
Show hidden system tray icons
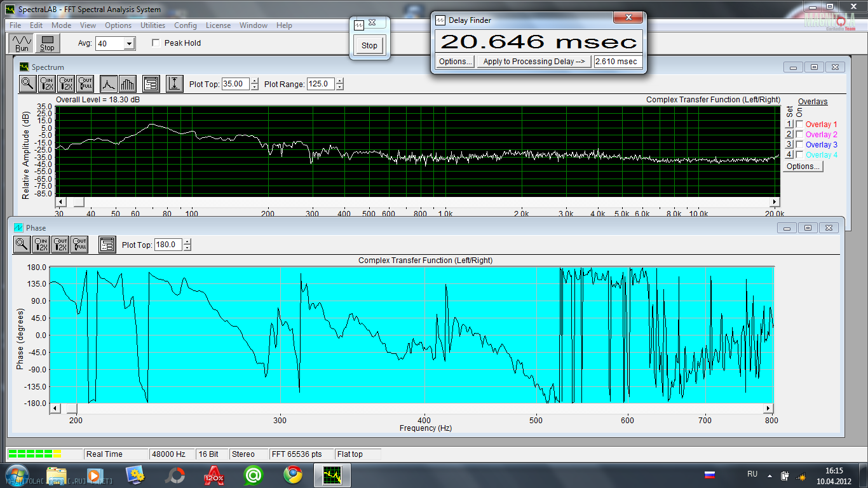pos(771,476)
